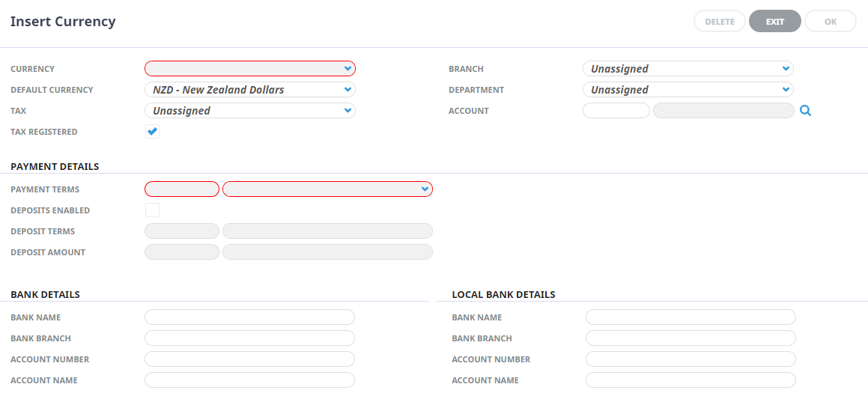Click the account search magnifier icon
868x405 pixels.
pos(805,111)
